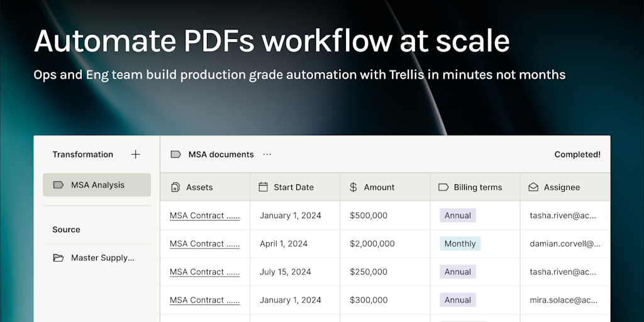Click the tag icon next to MSA Analysis
Viewport: 644px width, 322px height.
58,185
